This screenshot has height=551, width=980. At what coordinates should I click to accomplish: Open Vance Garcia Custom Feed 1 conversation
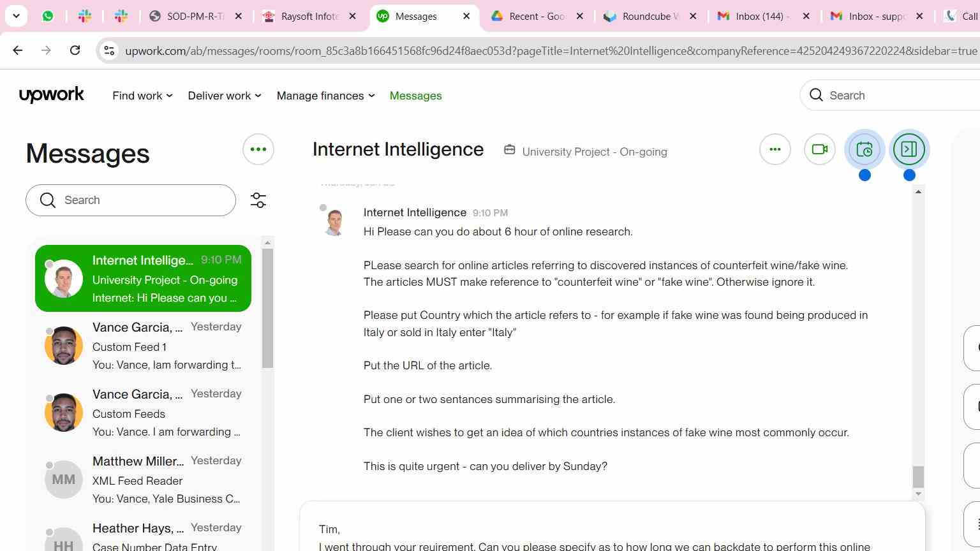coord(143,346)
